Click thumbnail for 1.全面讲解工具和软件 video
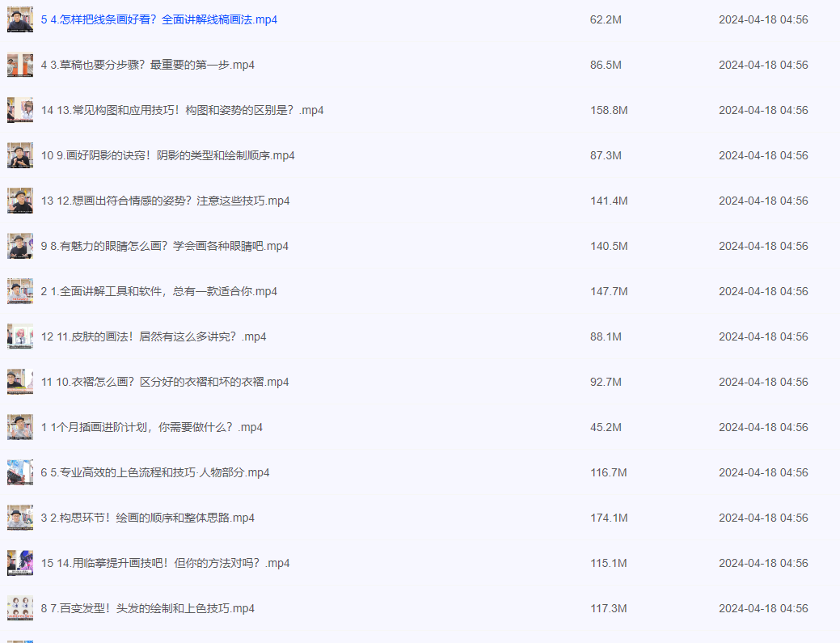The image size is (840, 643). (x=20, y=291)
